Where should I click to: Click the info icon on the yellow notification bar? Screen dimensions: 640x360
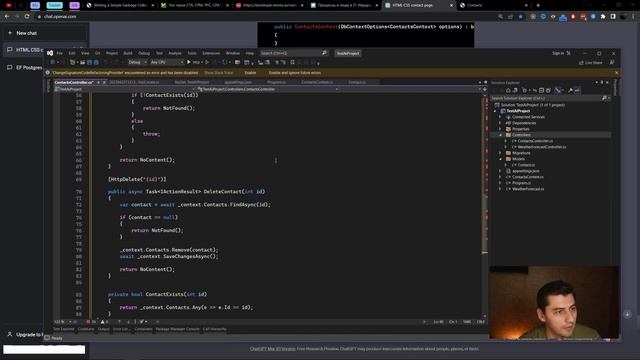coord(48,73)
